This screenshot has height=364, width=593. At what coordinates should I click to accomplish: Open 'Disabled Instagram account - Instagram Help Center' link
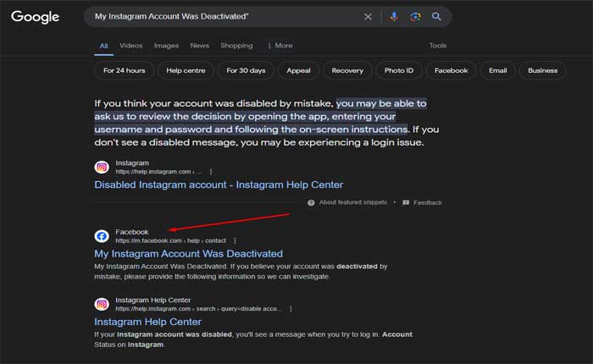pyautogui.click(x=219, y=185)
